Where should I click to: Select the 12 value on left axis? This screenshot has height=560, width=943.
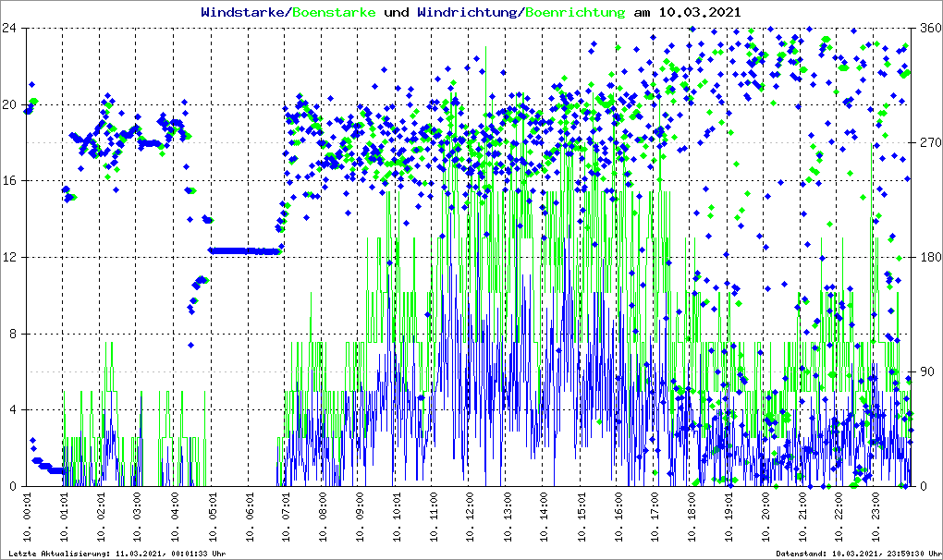tap(13, 257)
